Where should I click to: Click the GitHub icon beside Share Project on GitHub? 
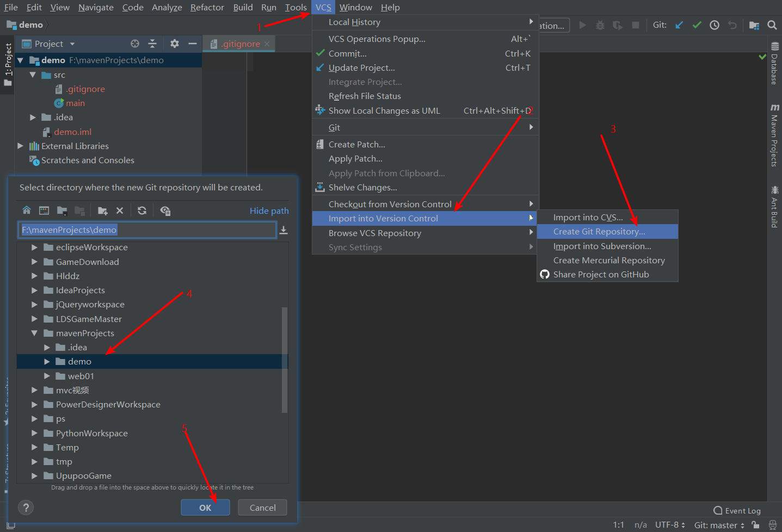[x=545, y=274]
